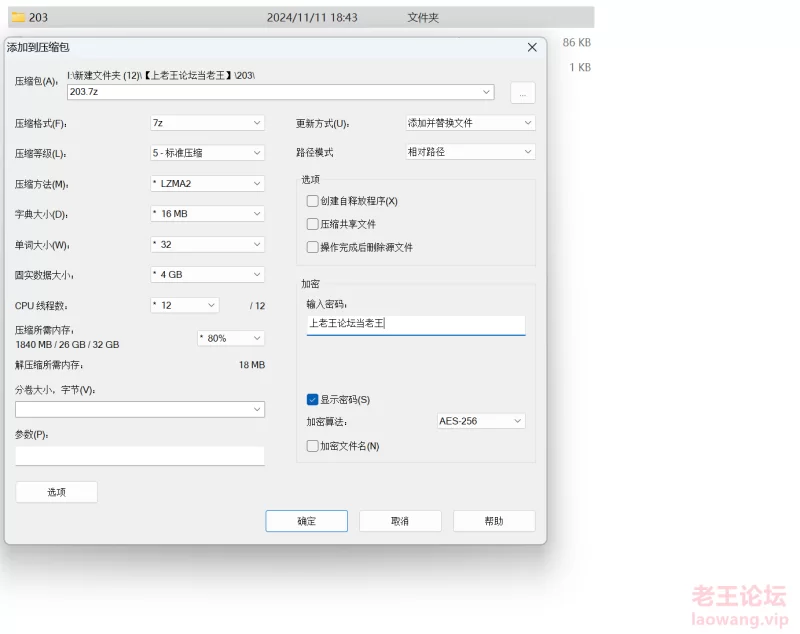Open the 路径模式 相对路径 dropdown
Image resolution: width=800 pixels, height=634 pixels.
pyautogui.click(x=470, y=152)
